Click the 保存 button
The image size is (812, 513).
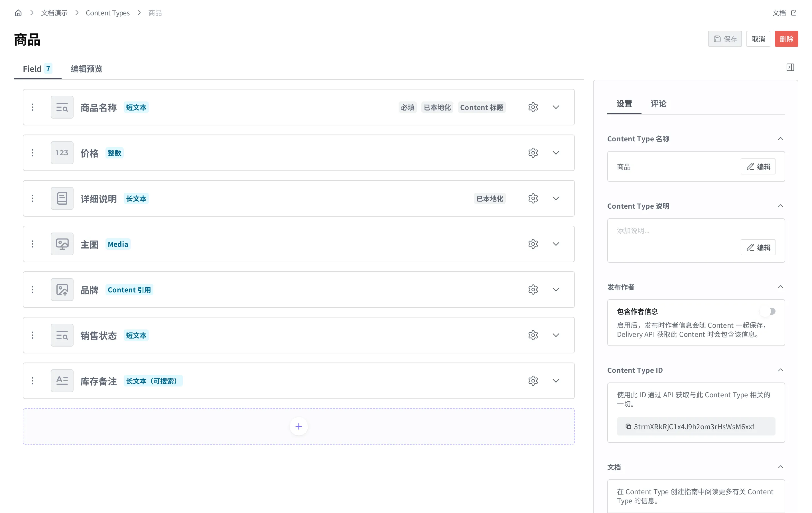pos(725,39)
